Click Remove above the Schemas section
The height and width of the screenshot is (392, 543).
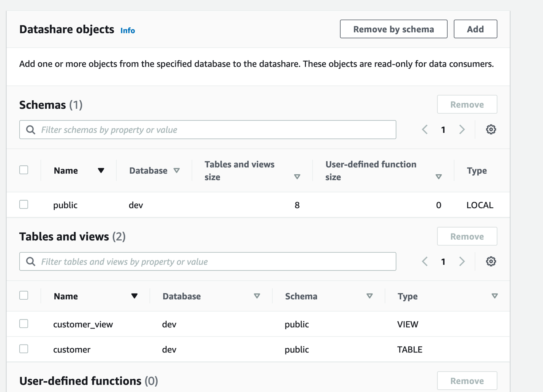coord(467,104)
